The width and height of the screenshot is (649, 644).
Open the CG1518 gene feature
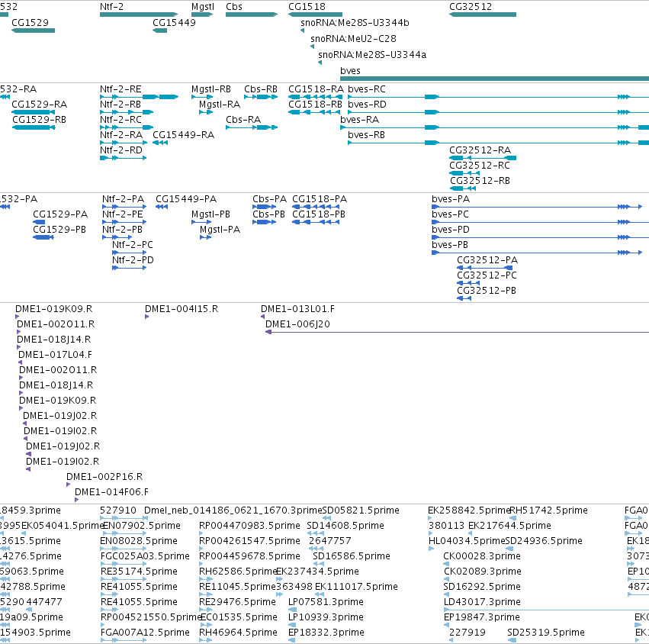(x=316, y=14)
